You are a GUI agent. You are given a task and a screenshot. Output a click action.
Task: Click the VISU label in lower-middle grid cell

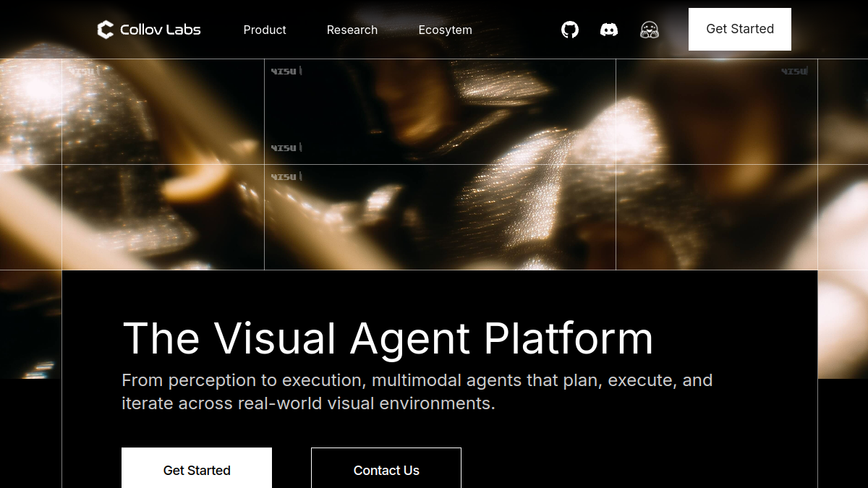(x=286, y=177)
